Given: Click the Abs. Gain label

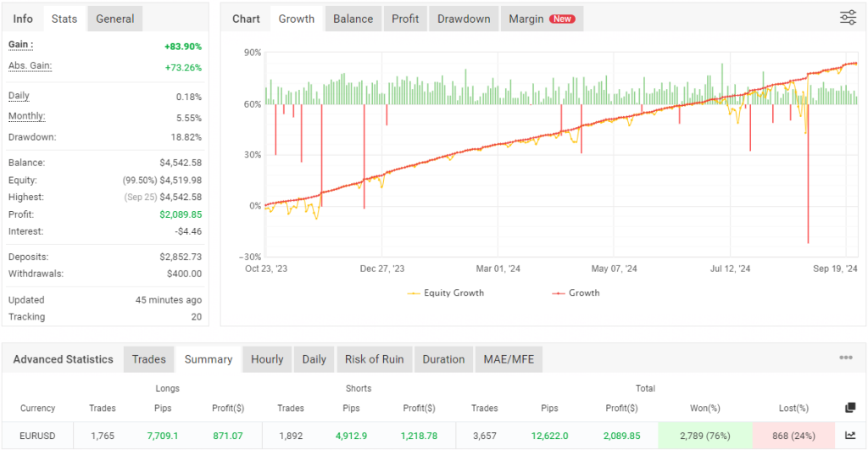Looking at the screenshot, I should [x=30, y=66].
